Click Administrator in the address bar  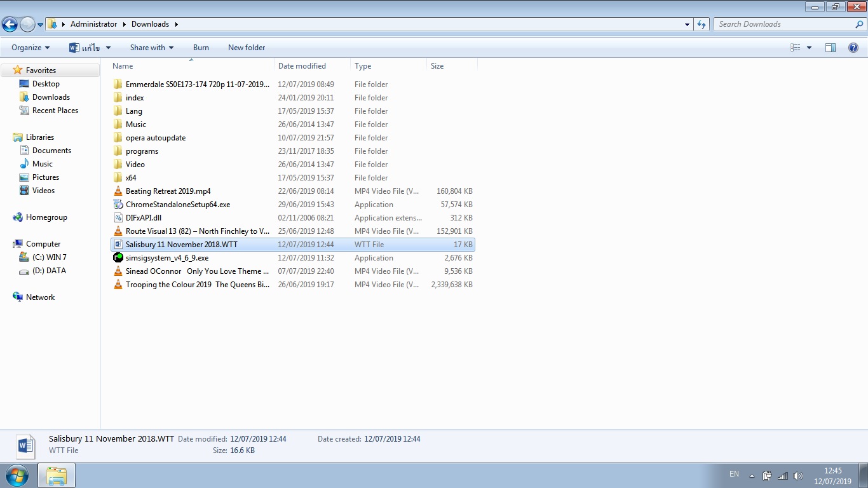coord(93,24)
